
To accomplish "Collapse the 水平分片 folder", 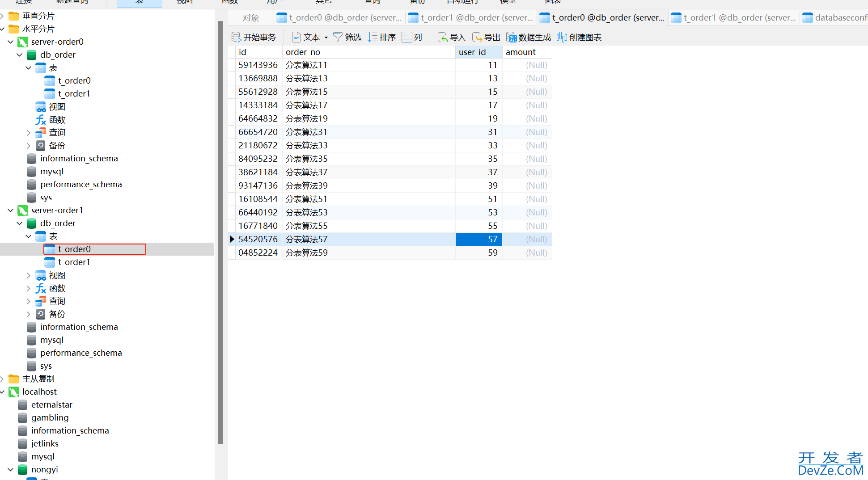I will tap(2, 29).
